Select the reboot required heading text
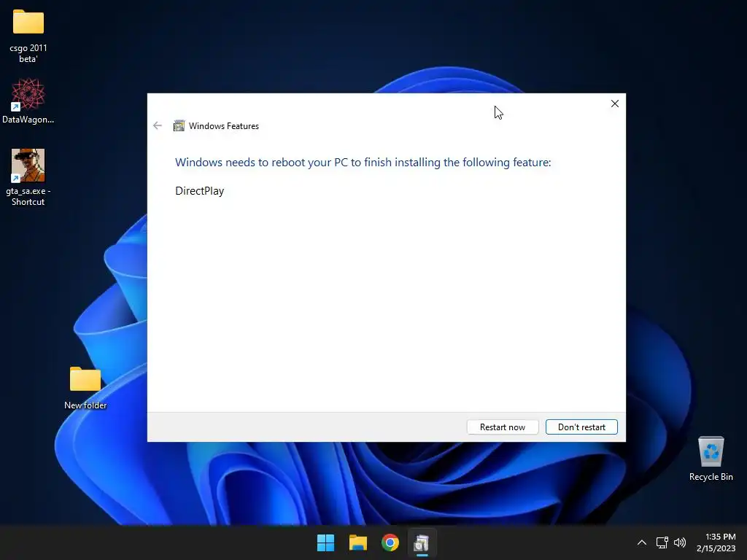747x560 pixels. [x=363, y=163]
